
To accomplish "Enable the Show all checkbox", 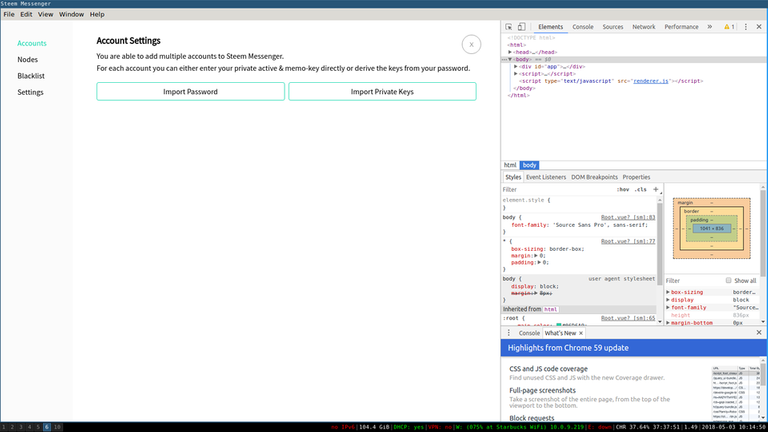I will pyautogui.click(x=728, y=281).
